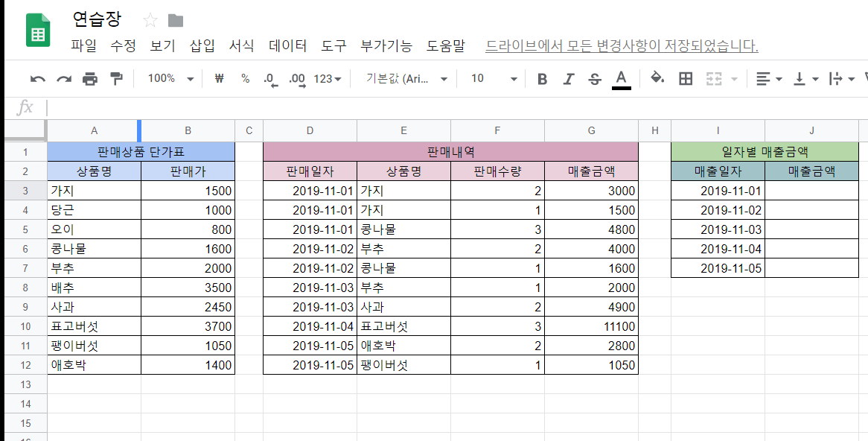Open text wrapping dropdown
Screen dimensions: 868x441
click(x=841, y=79)
